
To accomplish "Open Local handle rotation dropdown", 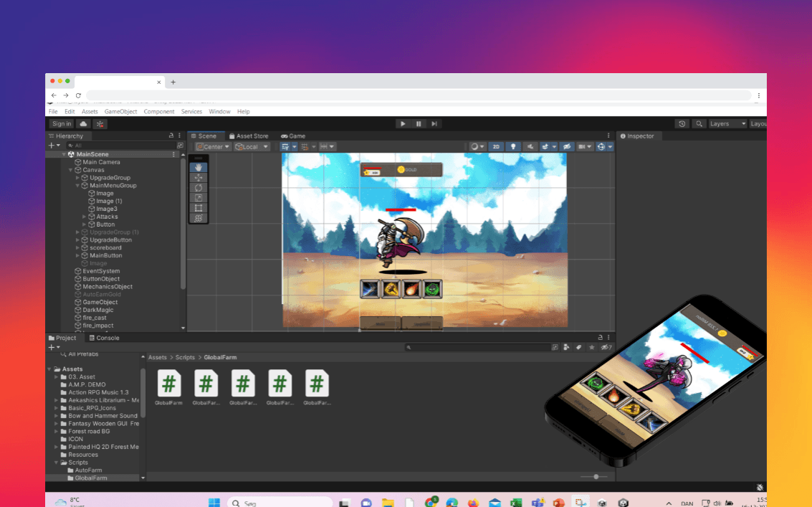I will pyautogui.click(x=252, y=147).
